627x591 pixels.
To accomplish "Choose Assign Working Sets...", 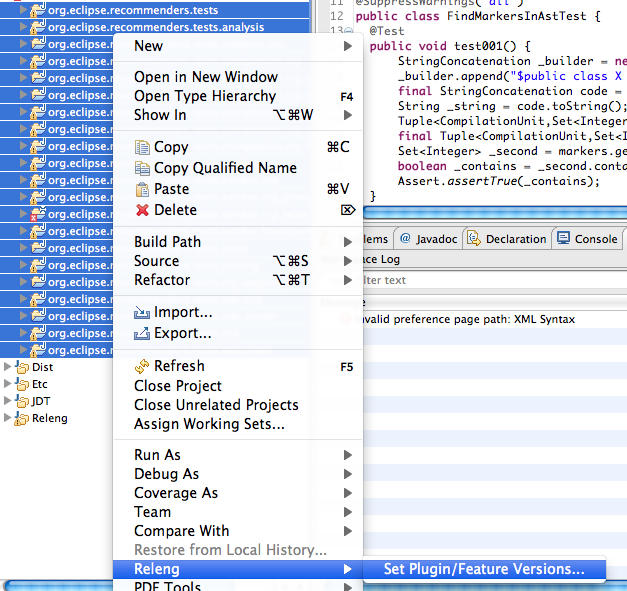I will [238, 424].
